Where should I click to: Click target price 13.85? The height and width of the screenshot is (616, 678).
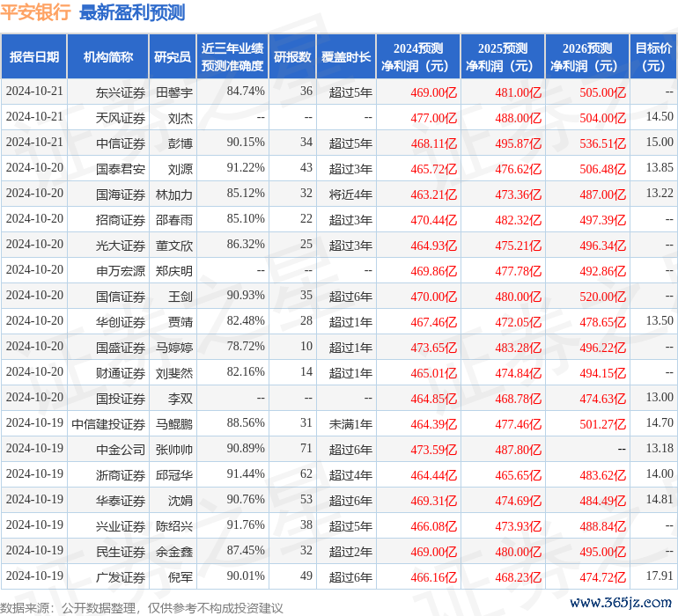(660, 168)
